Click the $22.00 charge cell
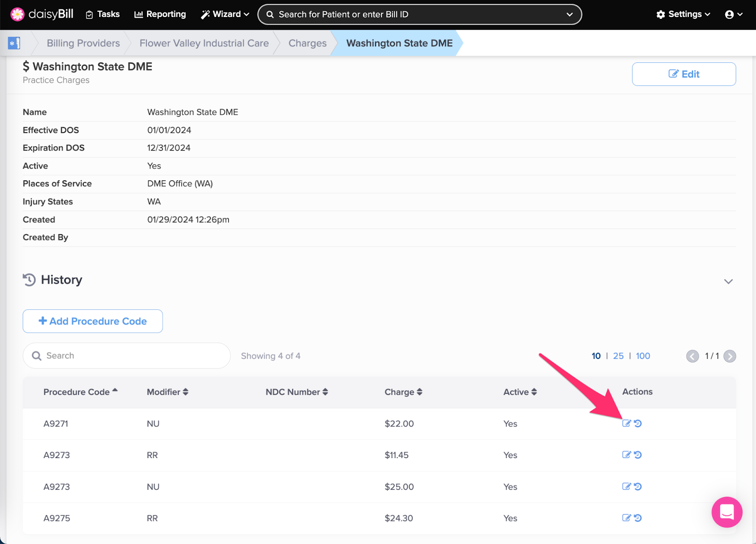This screenshot has width=756, height=544. point(399,424)
